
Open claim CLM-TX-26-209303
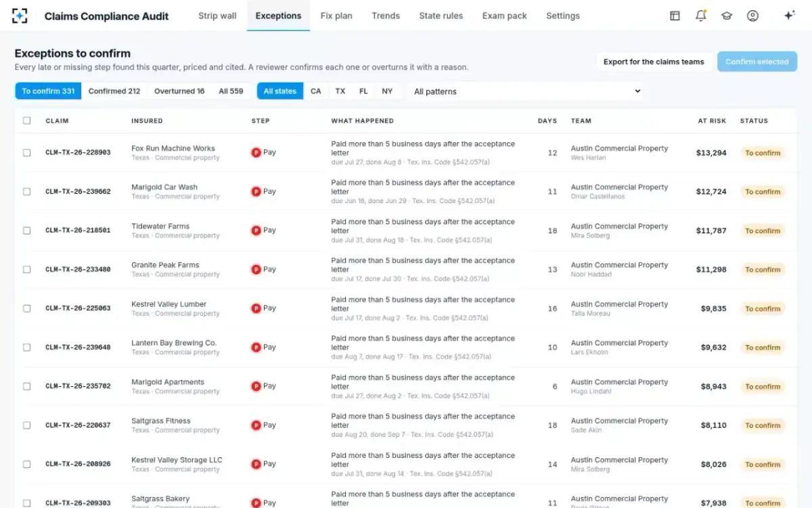pos(78,503)
